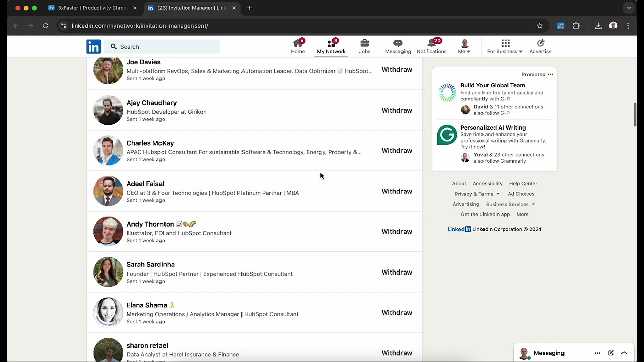
Task: Click the Grammarly ad logo
Action: [x=447, y=135]
